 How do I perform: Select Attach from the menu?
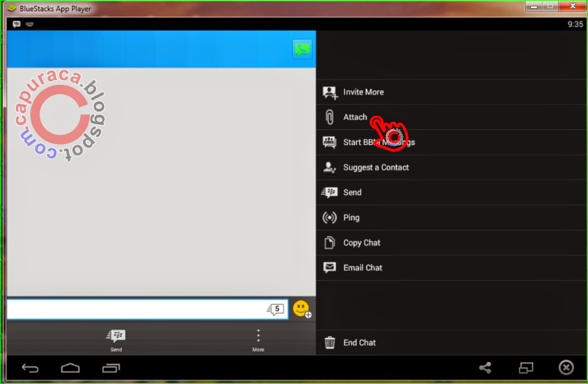451,117
